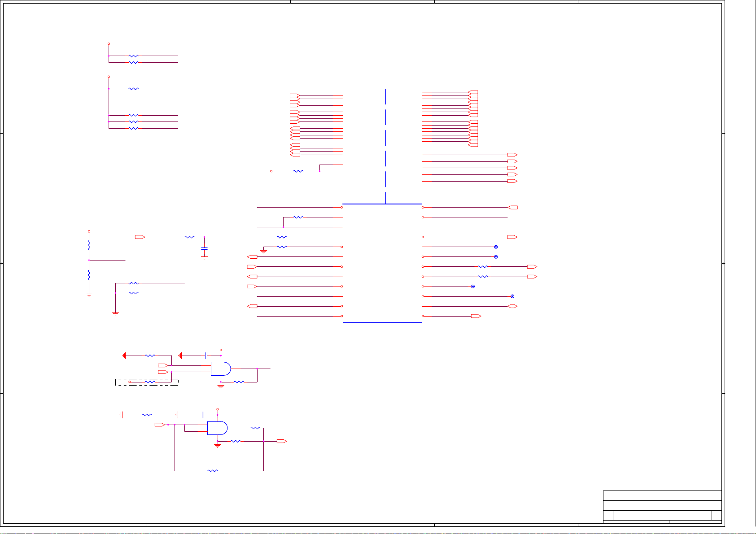Screen dimensions: 756x534
Task: Select the upper of the two grounded pull-down resistors
Action: (134, 283)
